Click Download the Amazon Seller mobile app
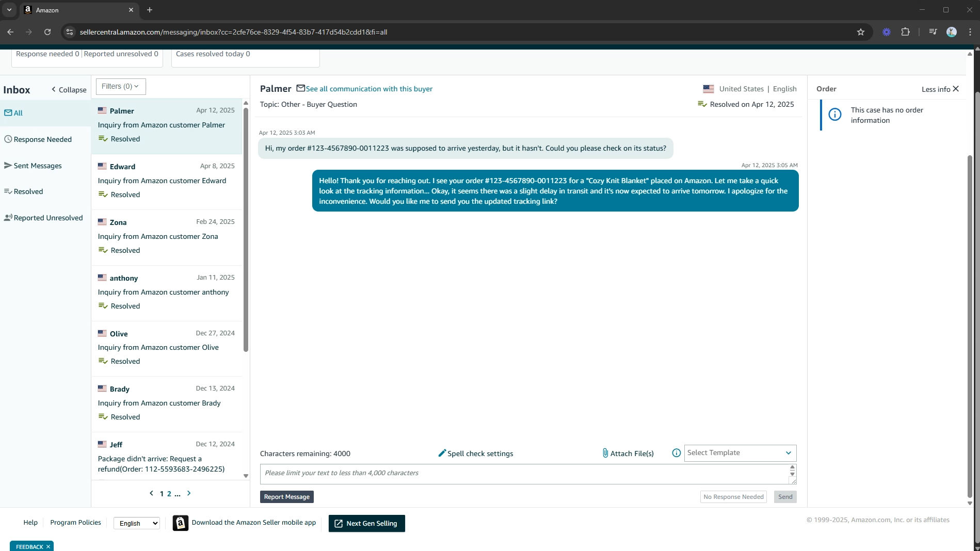Image resolution: width=980 pixels, height=551 pixels. [x=254, y=523]
